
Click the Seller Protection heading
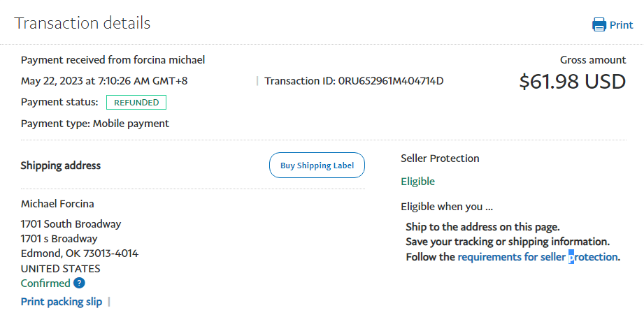click(x=440, y=159)
